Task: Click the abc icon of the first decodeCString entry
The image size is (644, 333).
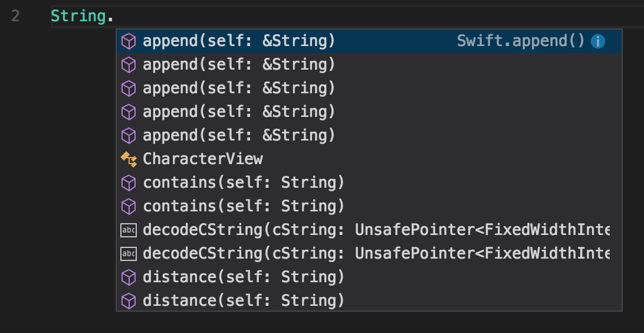Action: (129, 230)
